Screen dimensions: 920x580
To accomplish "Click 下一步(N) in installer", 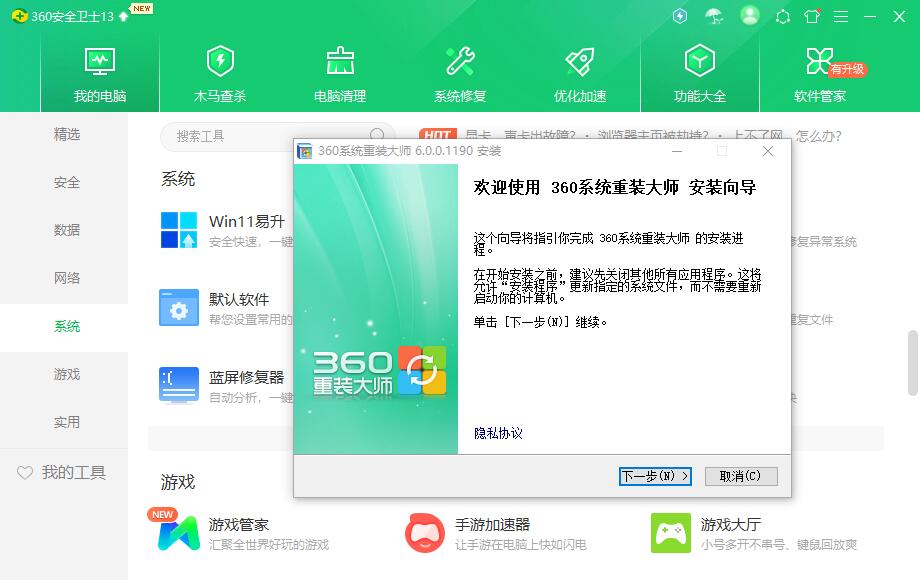I will coord(655,476).
